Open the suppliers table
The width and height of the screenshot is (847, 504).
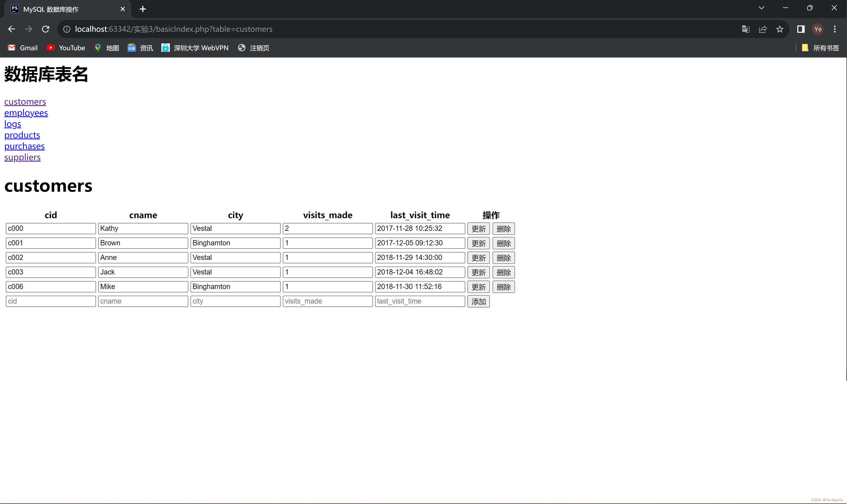pyautogui.click(x=22, y=157)
